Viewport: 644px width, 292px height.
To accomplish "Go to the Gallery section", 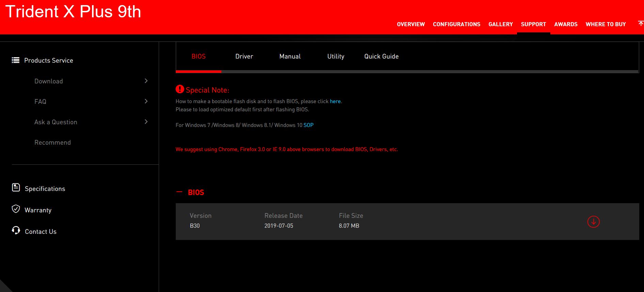I will pyautogui.click(x=501, y=24).
